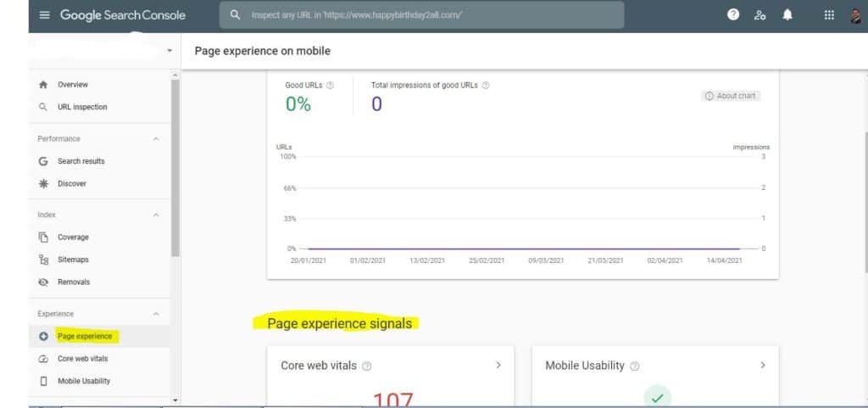The width and height of the screenshot is (868, 408).
Task: Click the purple chart line
Action: [524, 249]
